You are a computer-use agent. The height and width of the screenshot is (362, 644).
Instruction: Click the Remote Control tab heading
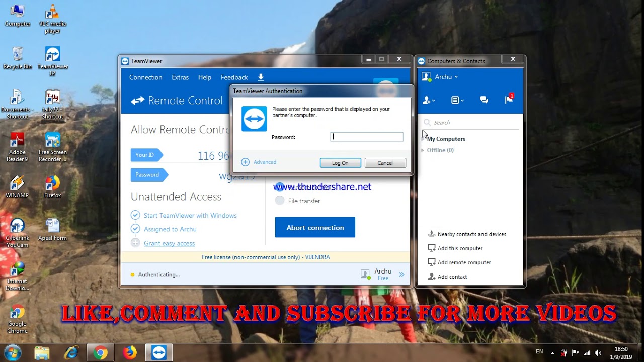177,101
